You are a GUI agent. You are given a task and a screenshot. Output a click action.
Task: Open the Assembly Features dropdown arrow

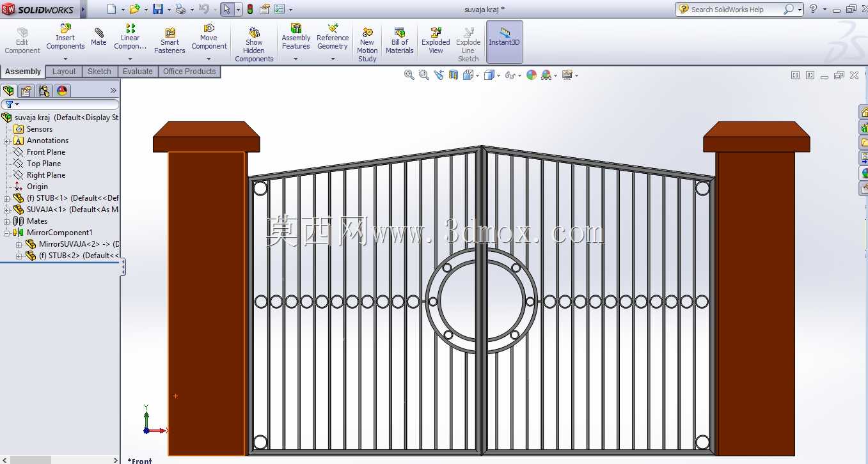(x=296, y=59)
